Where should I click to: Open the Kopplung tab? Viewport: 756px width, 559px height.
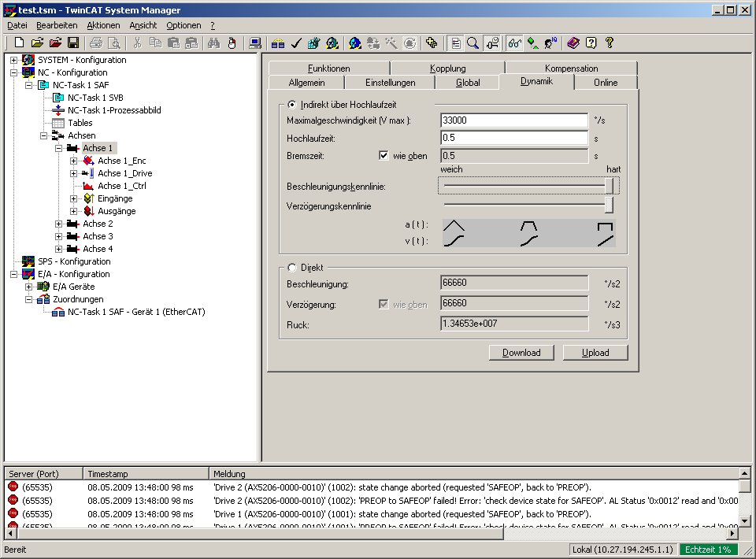coord(448,68)
